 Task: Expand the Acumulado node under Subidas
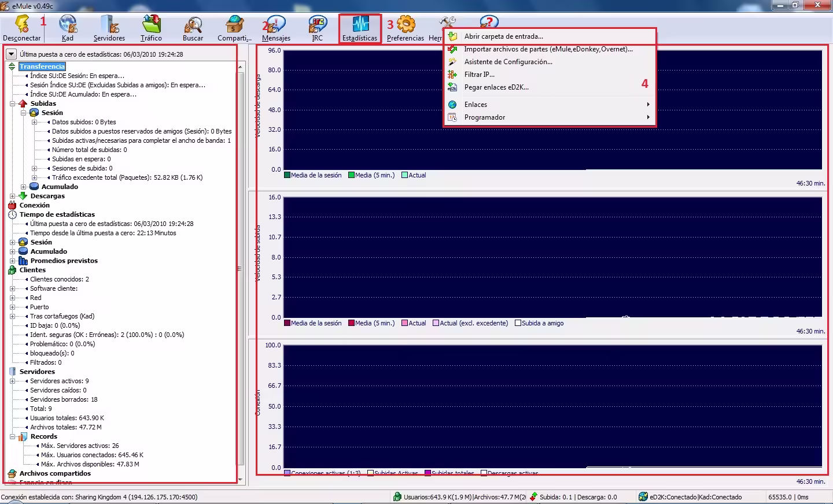23,187
